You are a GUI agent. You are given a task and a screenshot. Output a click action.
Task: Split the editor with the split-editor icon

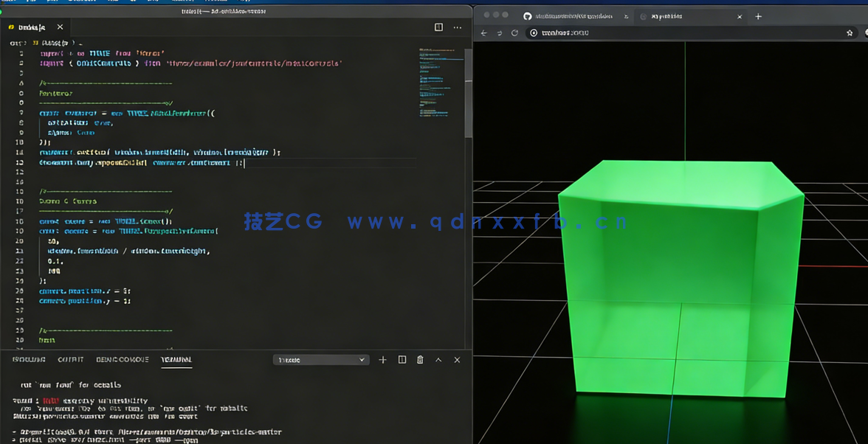pyautogui.click(x=439, y=27)
